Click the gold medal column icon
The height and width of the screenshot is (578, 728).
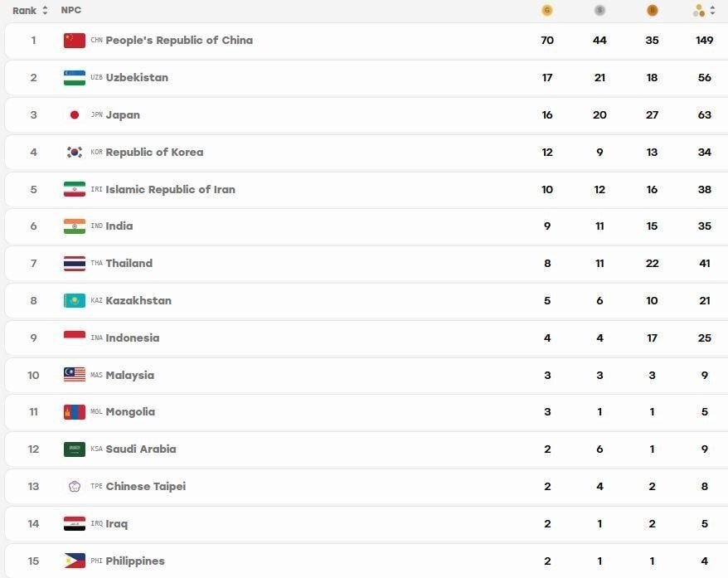tap(547, 10)
